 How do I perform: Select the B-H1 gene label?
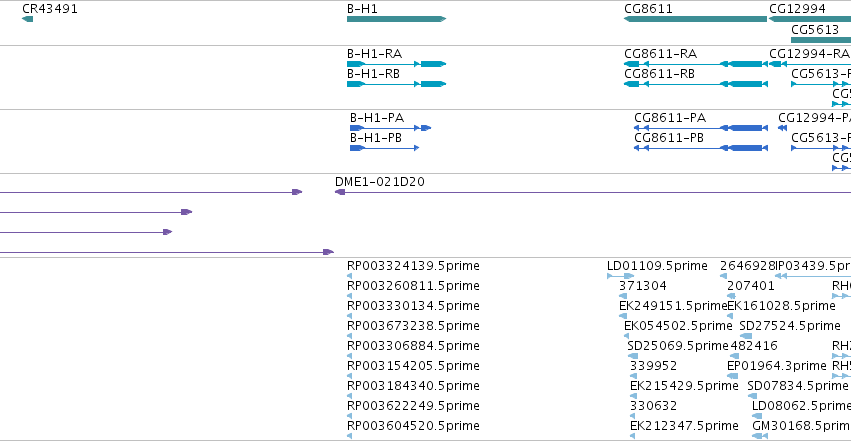tap(362, 9)
